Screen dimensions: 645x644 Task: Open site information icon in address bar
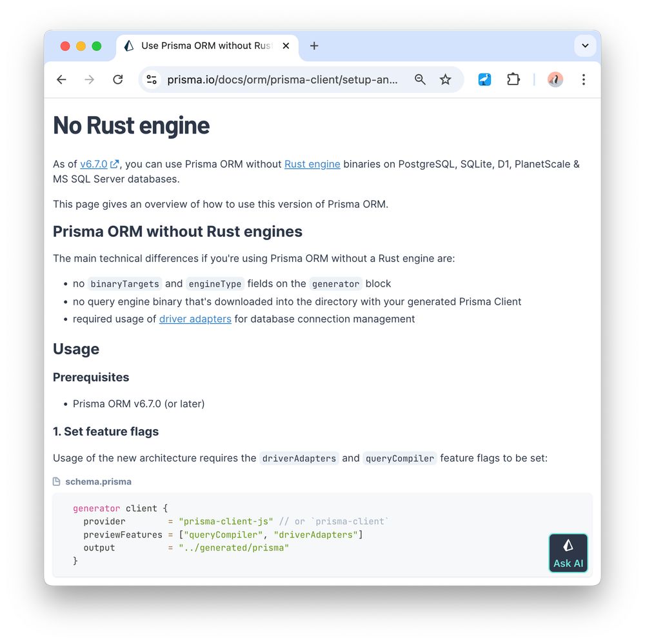(x=152, y=79)
